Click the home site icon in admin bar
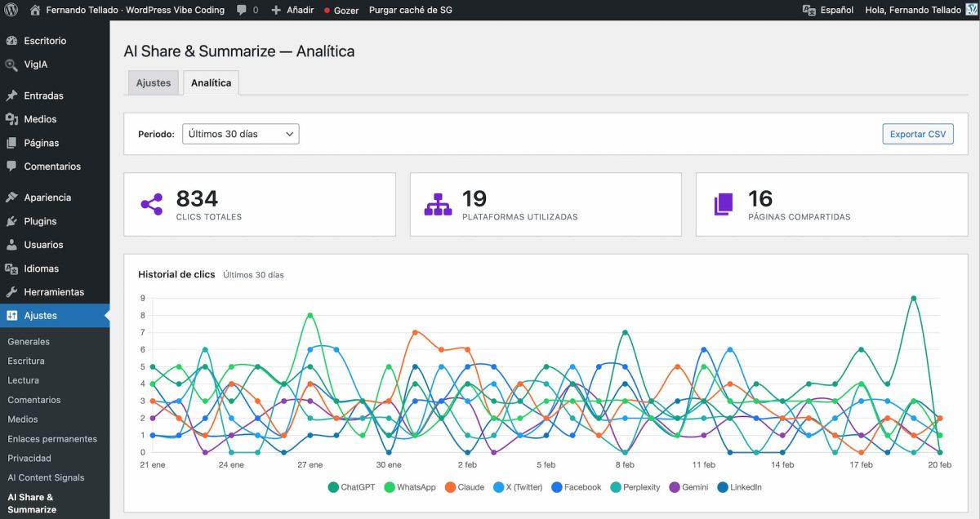 pyautogui.click(x=35, y=10)
